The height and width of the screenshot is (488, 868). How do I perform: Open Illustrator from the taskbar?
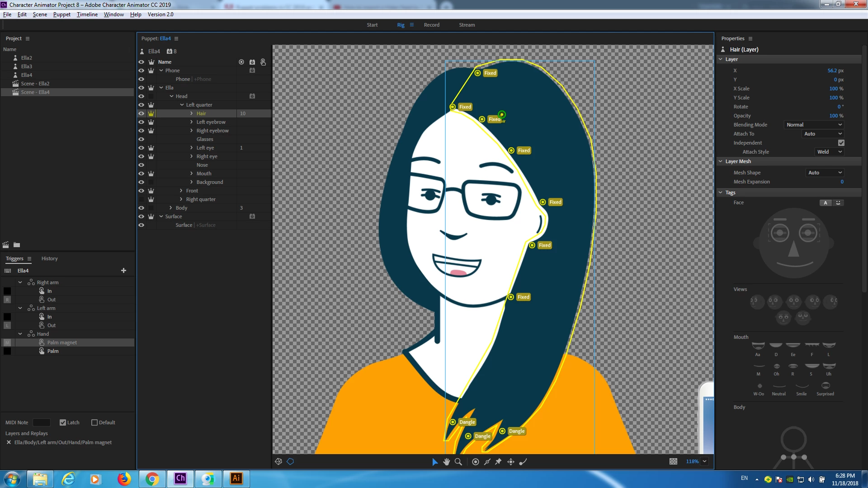point(236,479)
